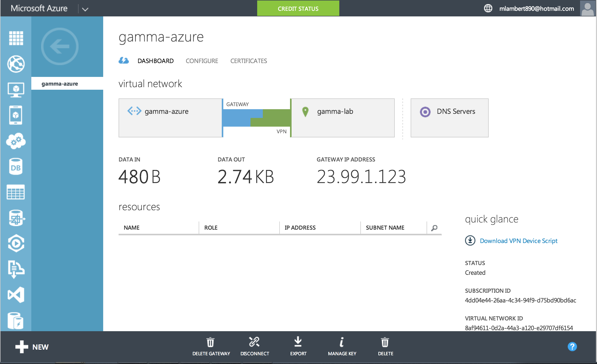Open Virtual Machines monitor icon in sidebar
The height and width of the screenshot is (364, 597).
tap(16, 89)
